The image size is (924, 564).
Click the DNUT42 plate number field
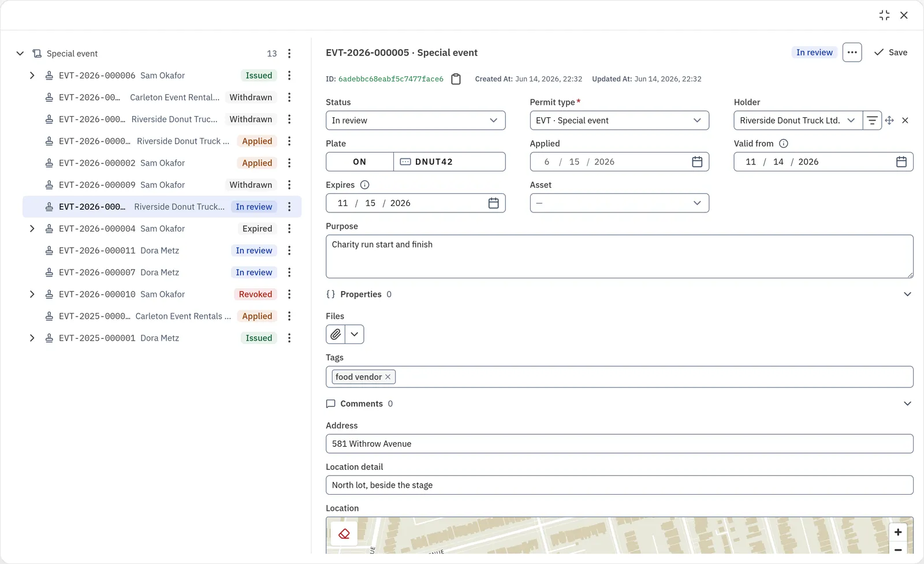tap(449, 162)
